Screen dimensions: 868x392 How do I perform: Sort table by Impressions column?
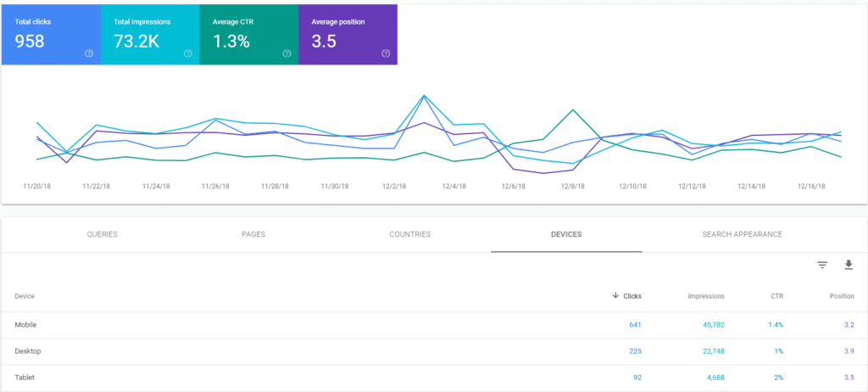pos(706,296)
